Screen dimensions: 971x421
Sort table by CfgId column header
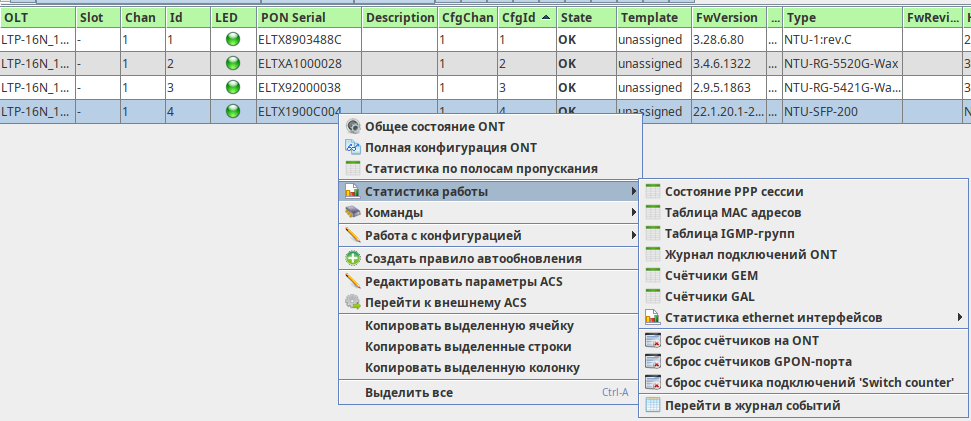click(524, 18)
